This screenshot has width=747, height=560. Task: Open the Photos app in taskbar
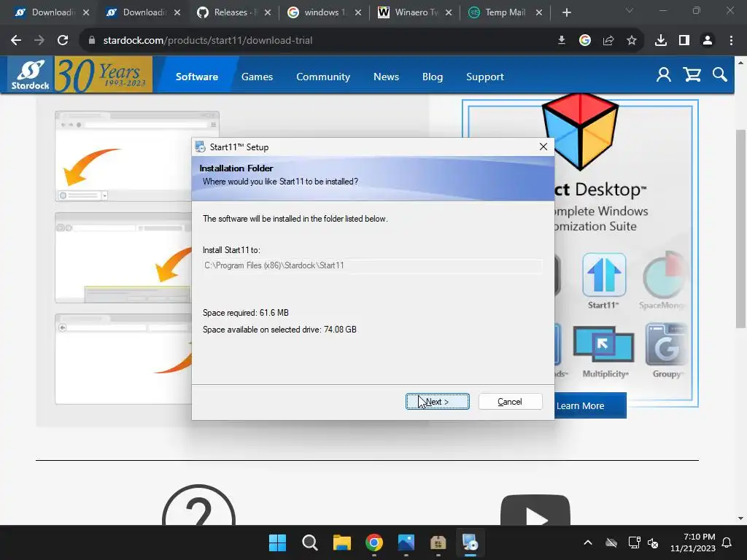406,542
